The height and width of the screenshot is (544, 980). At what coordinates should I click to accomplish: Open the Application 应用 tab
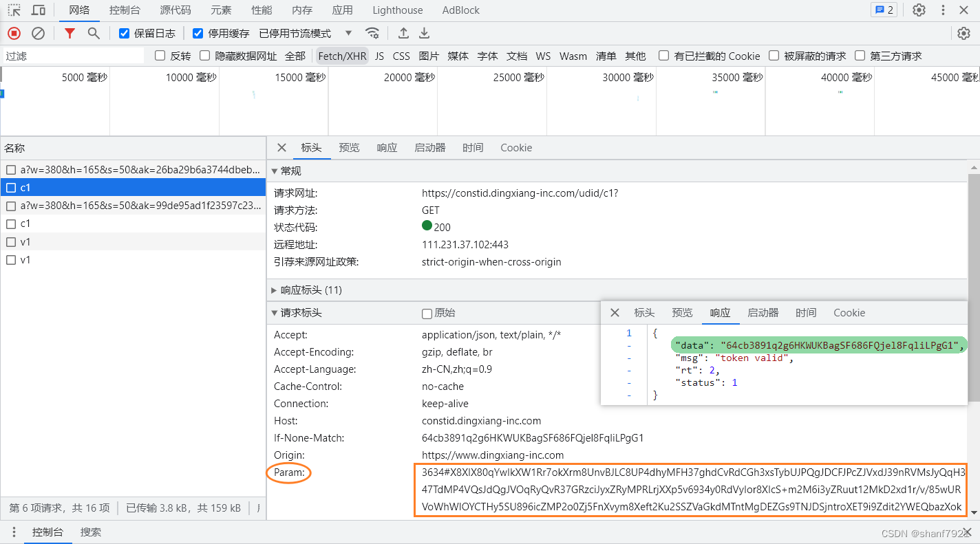(342, 10)
